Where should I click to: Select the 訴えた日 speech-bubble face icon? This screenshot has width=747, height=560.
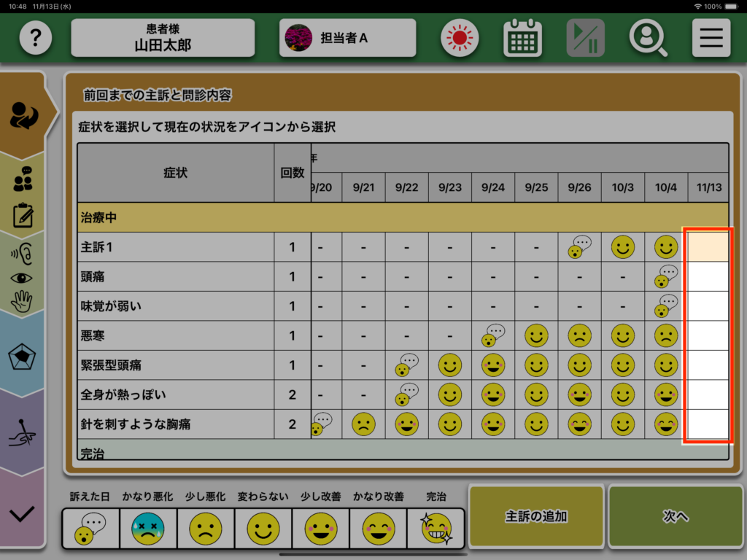click(90, 528)
